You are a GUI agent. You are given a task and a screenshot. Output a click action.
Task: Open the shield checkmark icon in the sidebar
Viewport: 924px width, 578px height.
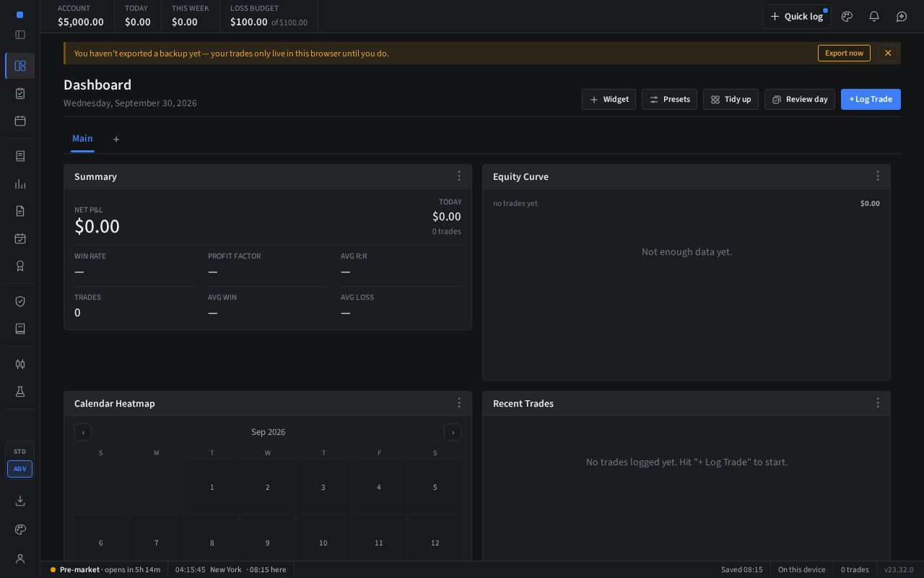20,301
